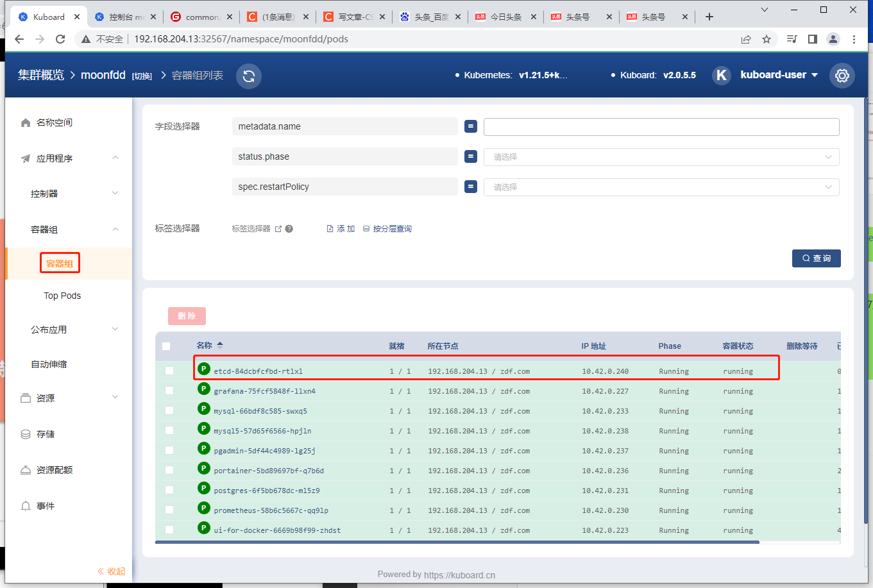The height and width of the screenshot is (588, 873).
Task: Open the browser tab search dropdown arrow
Action: [x=764, y=10]
